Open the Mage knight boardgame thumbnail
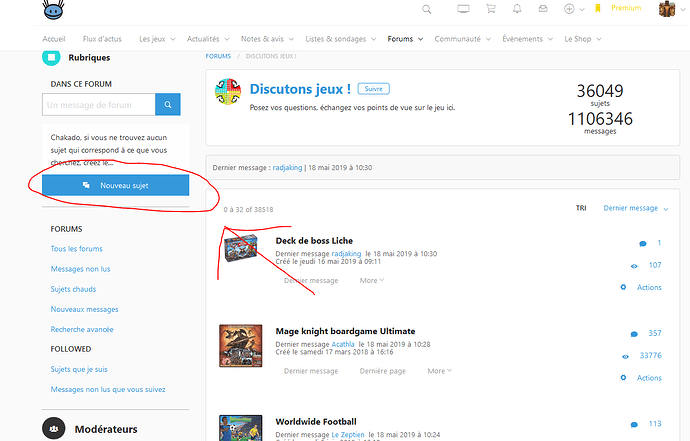The width and height of the screenshot is (690, 441). click(241, 345)
